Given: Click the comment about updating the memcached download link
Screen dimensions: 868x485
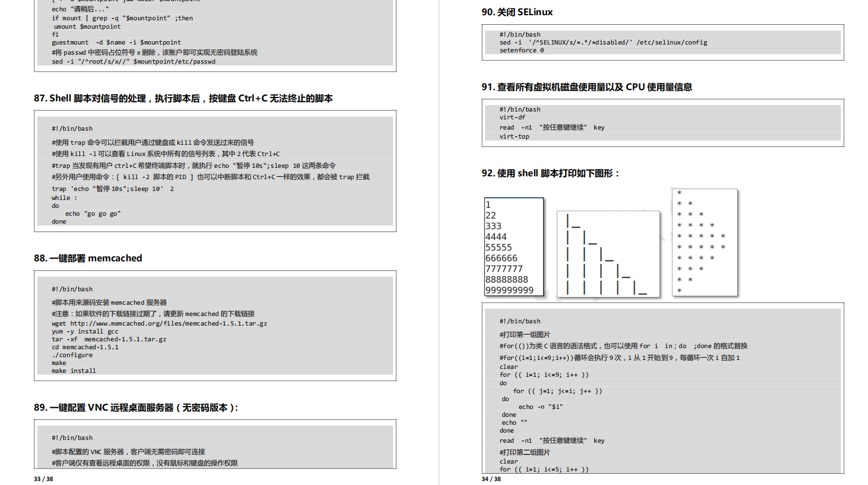Looking at the screenshot, I should (153, 314).
